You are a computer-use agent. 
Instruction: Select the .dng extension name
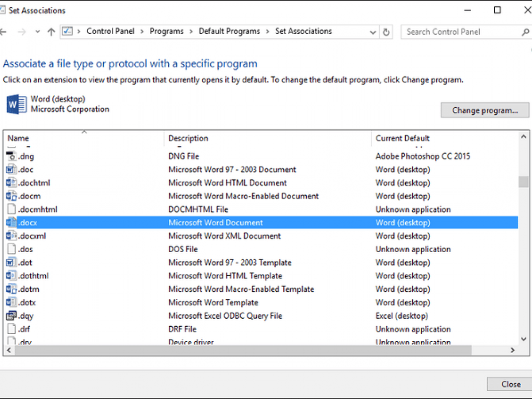point(26,156)
